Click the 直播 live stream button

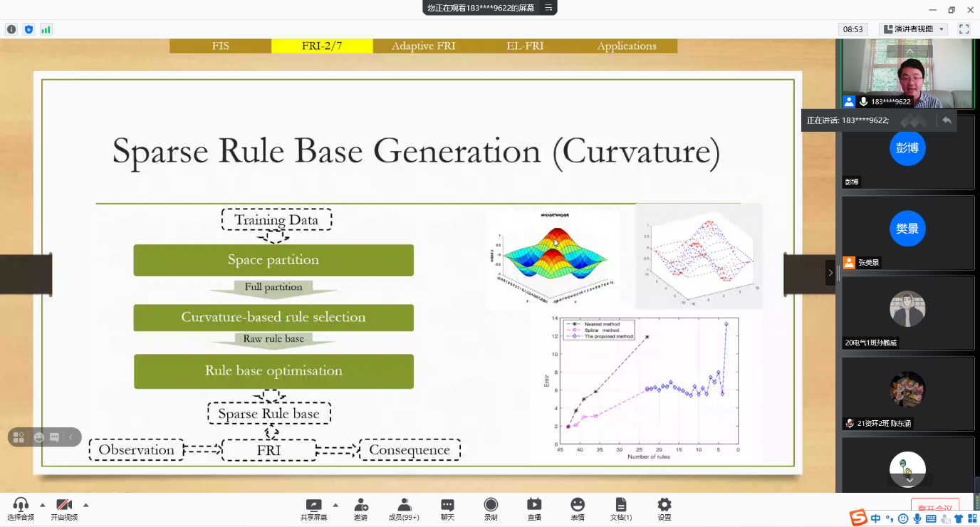pos(534,508)
